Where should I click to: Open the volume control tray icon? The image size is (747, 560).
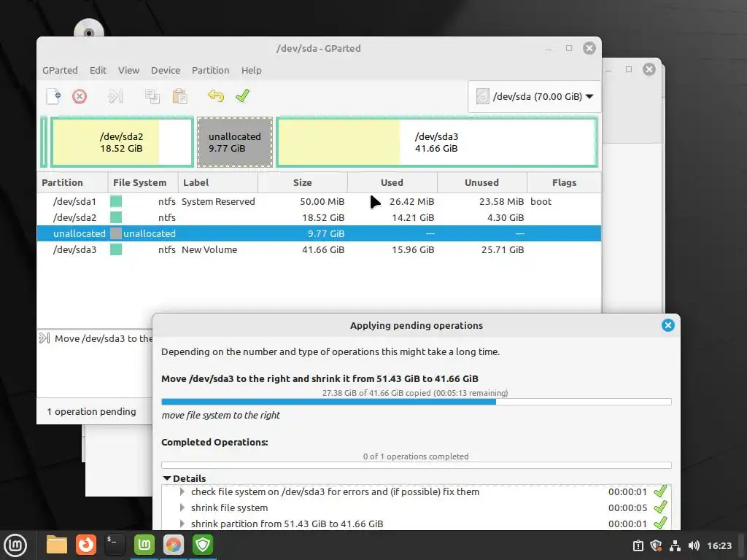coord(694,545)
